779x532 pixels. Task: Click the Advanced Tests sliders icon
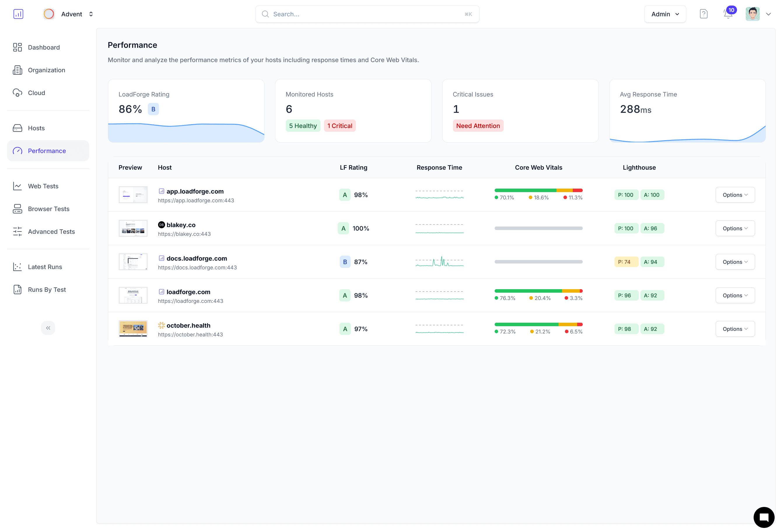point(18,231)
